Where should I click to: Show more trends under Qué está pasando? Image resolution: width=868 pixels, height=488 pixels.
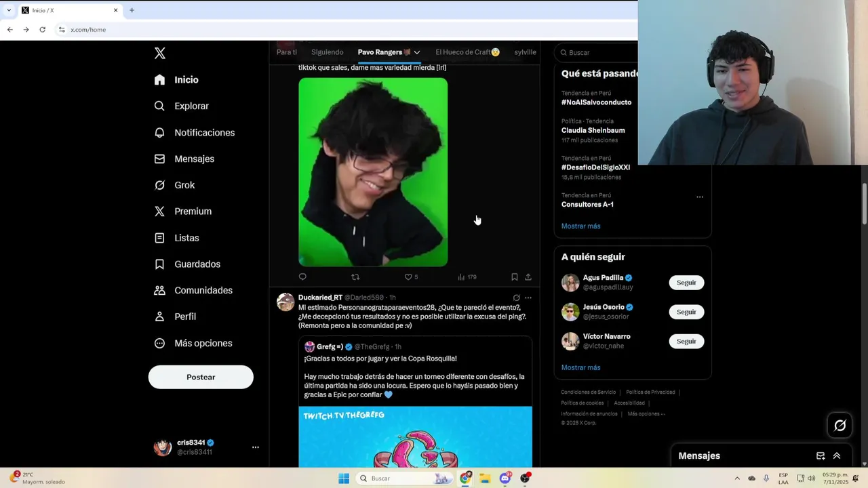coord(580,226)
